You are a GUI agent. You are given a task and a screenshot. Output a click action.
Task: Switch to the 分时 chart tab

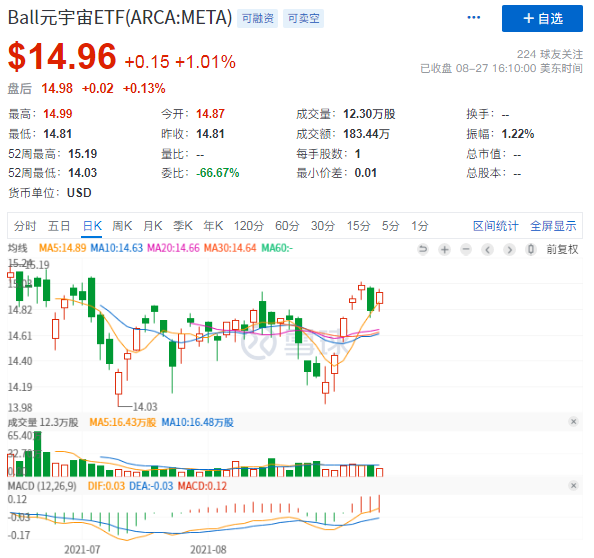click(x=25, y=226)
